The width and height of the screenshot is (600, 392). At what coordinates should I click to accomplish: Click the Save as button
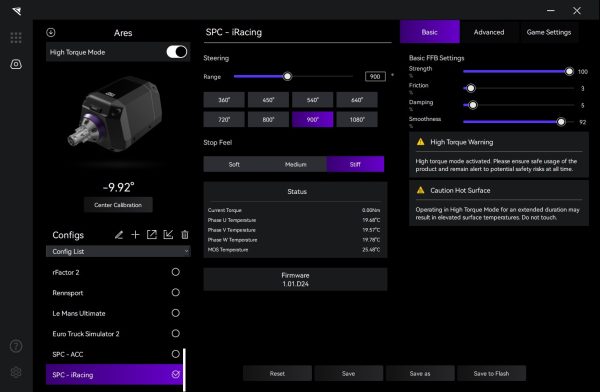click(x=420, y=373)
